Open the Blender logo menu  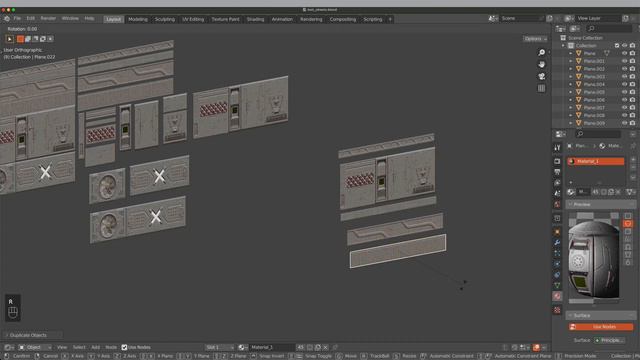coord(7,19)
